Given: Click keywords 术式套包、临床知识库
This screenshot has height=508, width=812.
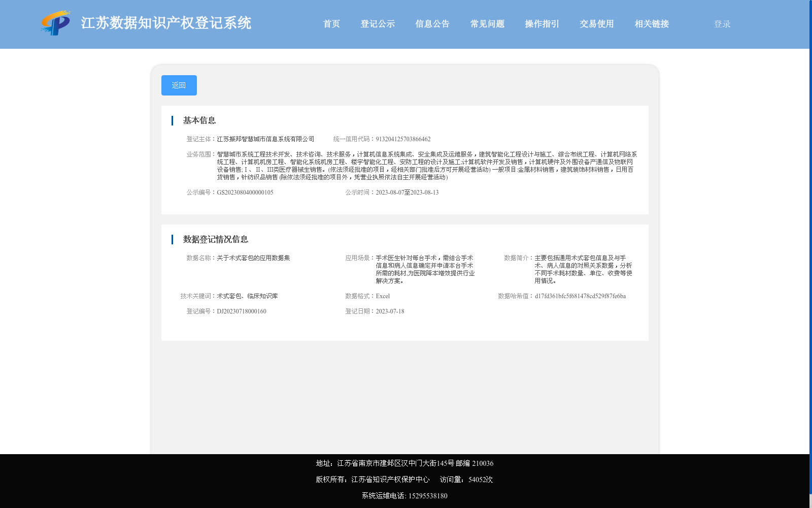Looking at the screenshot, I should (x=247, y=296).
